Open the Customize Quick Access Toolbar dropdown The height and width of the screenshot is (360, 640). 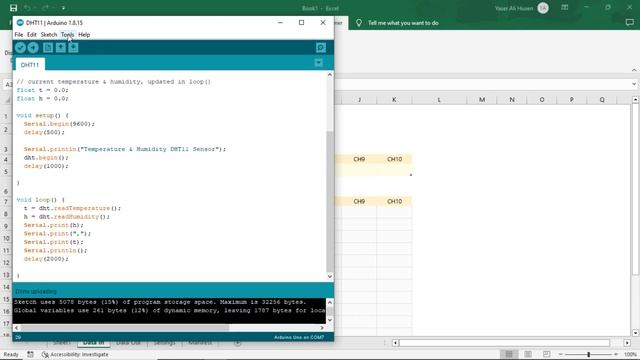63,8
